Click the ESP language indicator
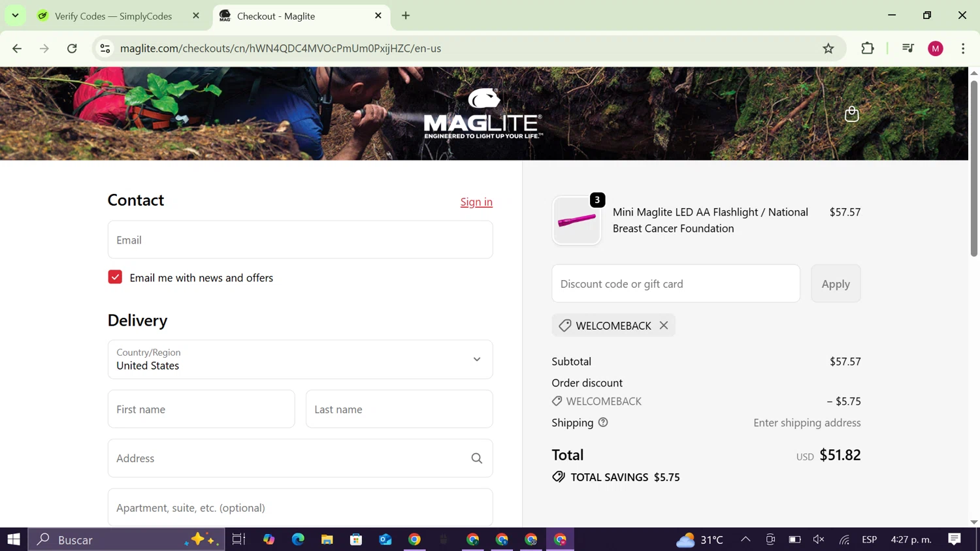980x551 pixels. 869,539
